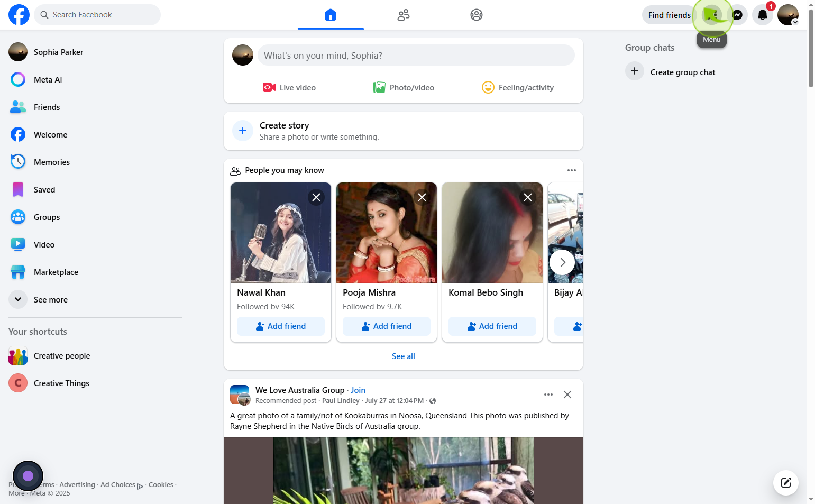Open Nawal Khan's profile photo

coord(281,233)
